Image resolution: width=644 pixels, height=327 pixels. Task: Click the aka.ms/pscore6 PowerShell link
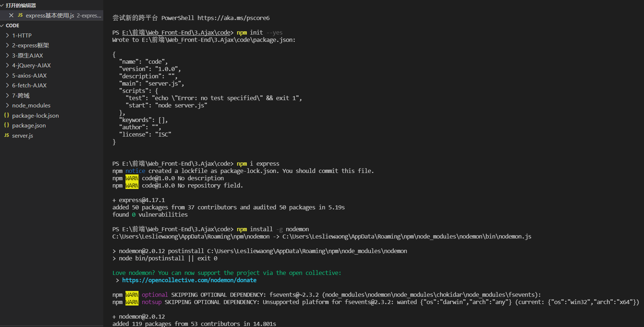tap(233, 18)
